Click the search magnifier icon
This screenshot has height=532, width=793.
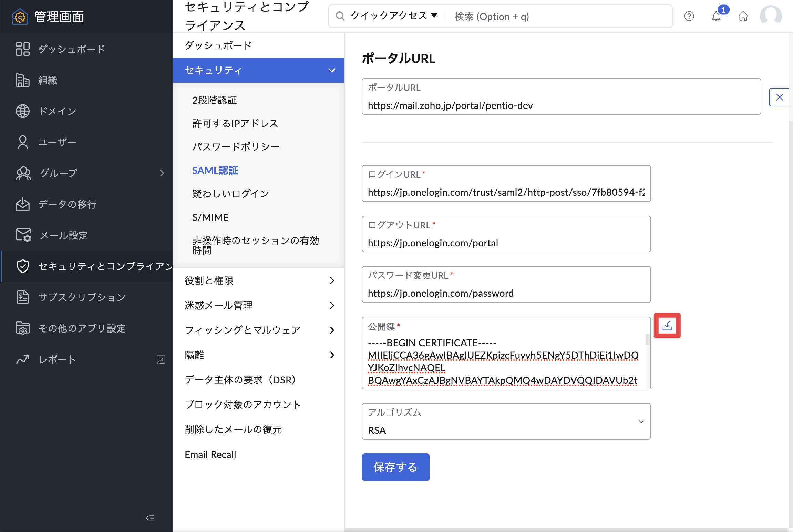pos(340,16)
